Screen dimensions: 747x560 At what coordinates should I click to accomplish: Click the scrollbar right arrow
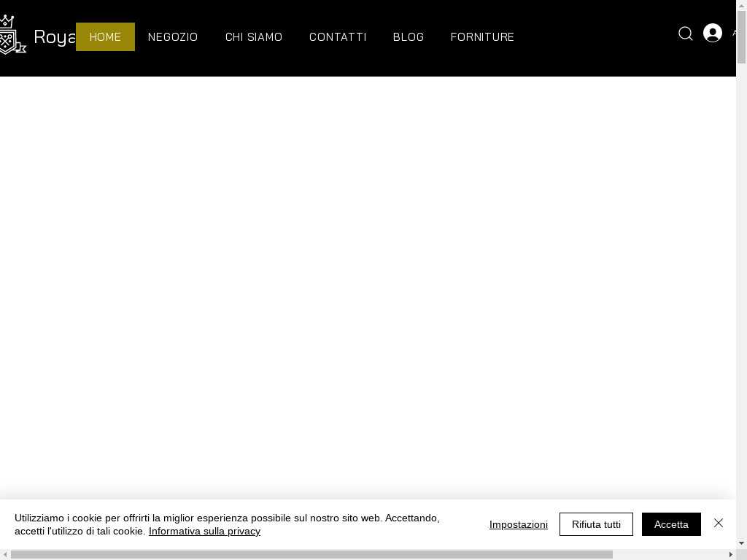(731, 555)
